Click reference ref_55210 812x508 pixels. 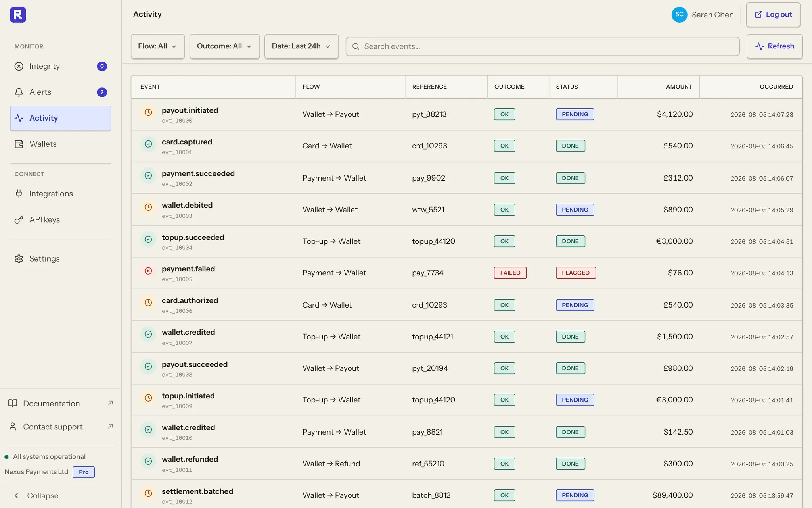coord(428,464)
